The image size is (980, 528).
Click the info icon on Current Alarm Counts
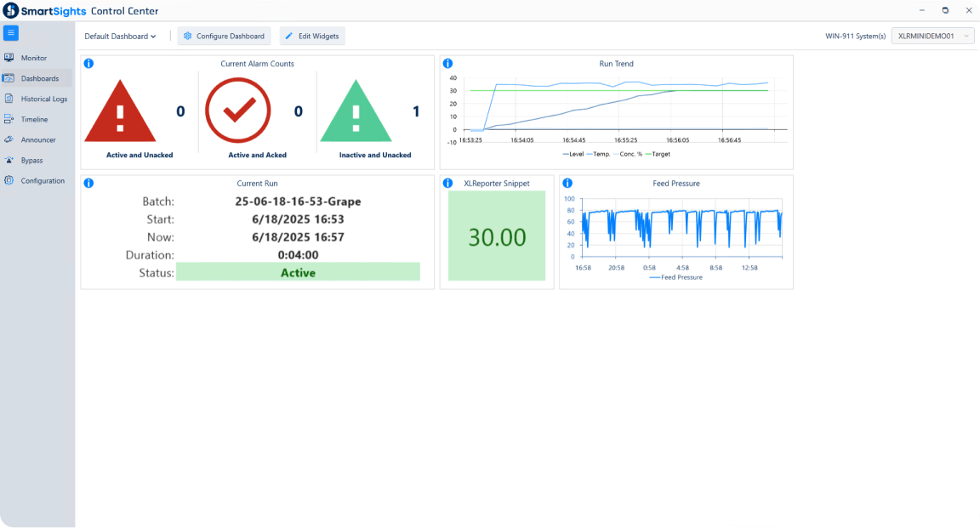tap(88, 63)
